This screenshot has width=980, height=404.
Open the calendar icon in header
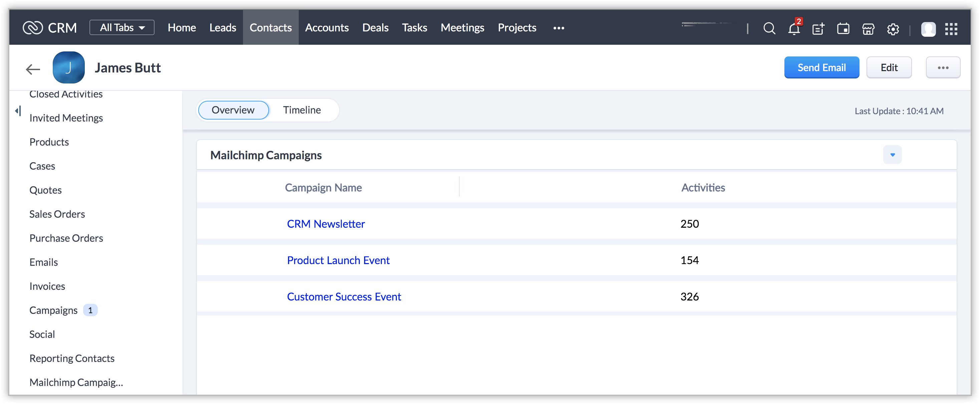click(843, 28)
